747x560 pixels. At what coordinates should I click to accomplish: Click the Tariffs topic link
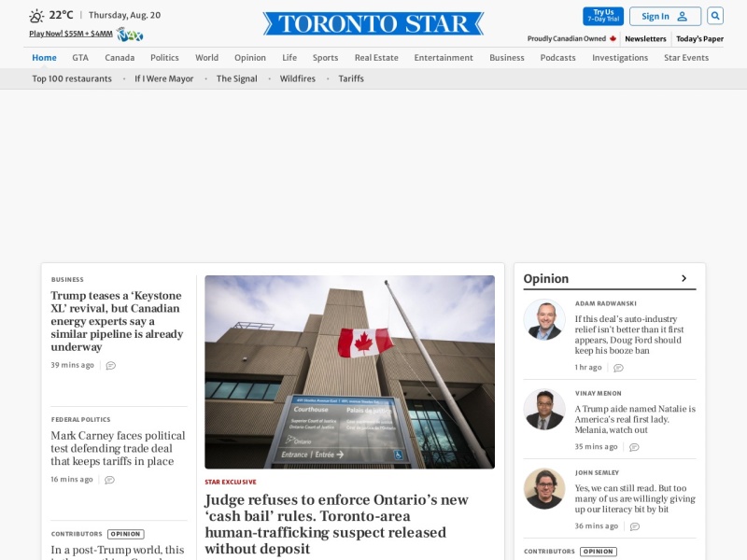pos(351,78)
